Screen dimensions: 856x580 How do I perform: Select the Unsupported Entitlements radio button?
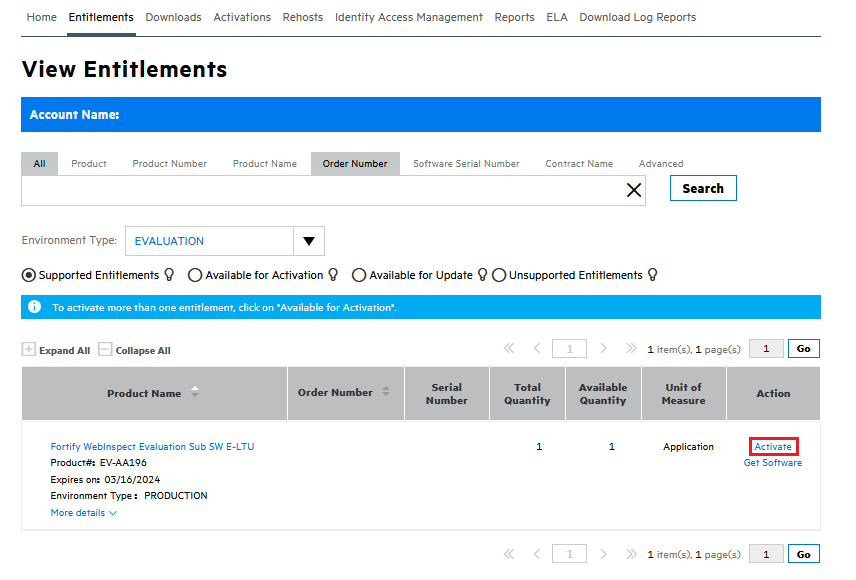coord(499,275)
